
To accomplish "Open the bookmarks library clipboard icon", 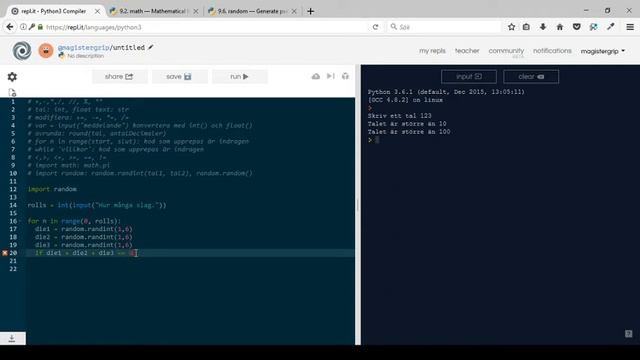I will [x=526, y=27].
